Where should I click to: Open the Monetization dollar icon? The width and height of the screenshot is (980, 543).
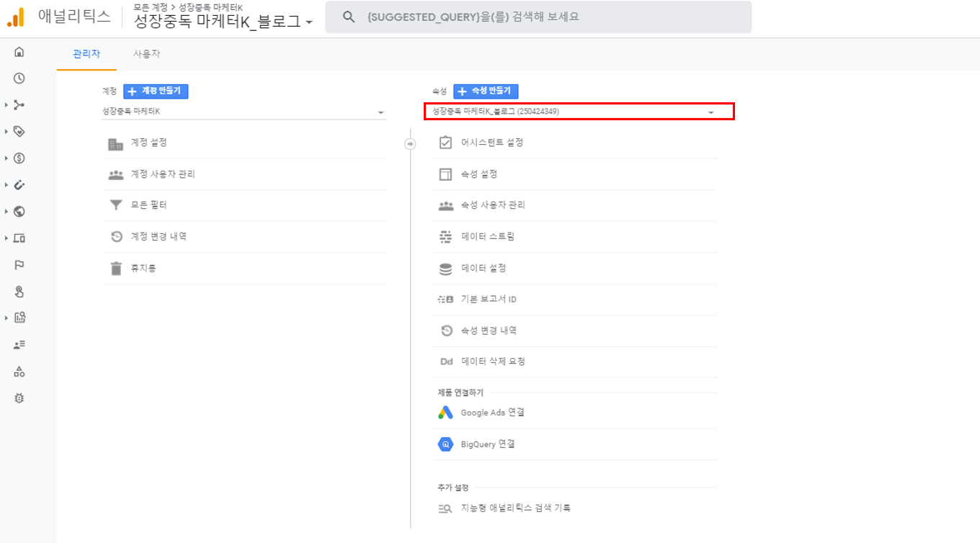19,158
